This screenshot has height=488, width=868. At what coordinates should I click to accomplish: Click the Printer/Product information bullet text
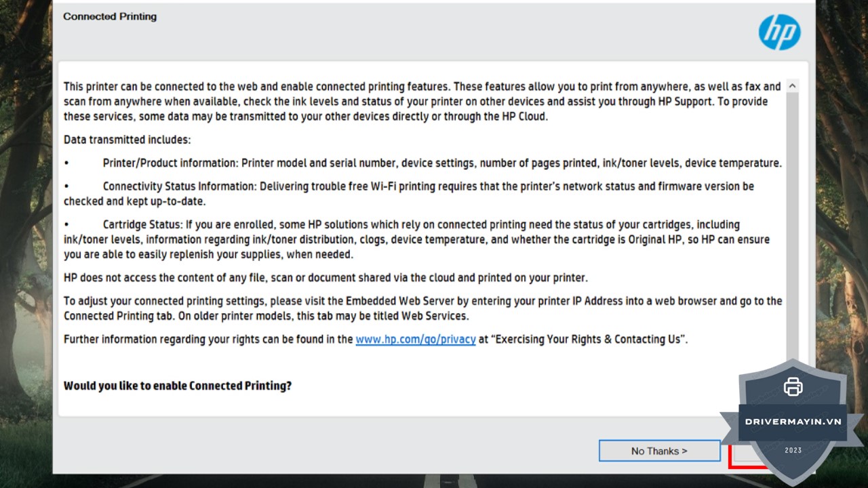[x=442, y=163]
